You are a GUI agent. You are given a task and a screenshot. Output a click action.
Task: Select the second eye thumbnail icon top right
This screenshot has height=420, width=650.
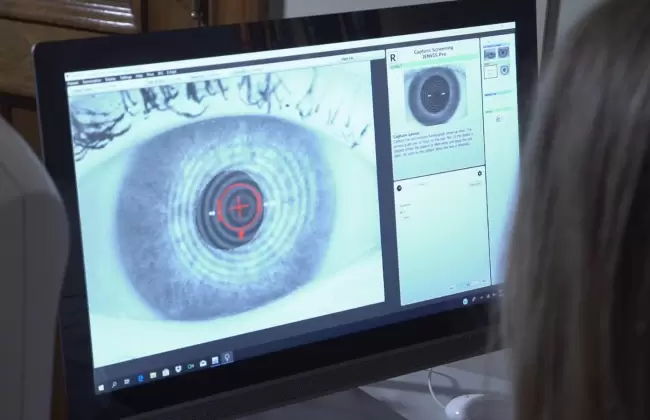coord(503,51)
